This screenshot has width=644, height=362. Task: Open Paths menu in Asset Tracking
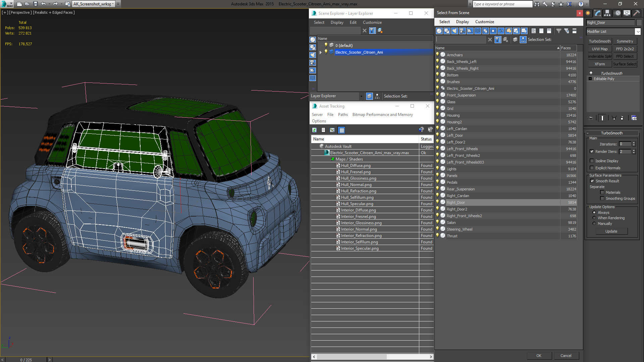point(343,115)
